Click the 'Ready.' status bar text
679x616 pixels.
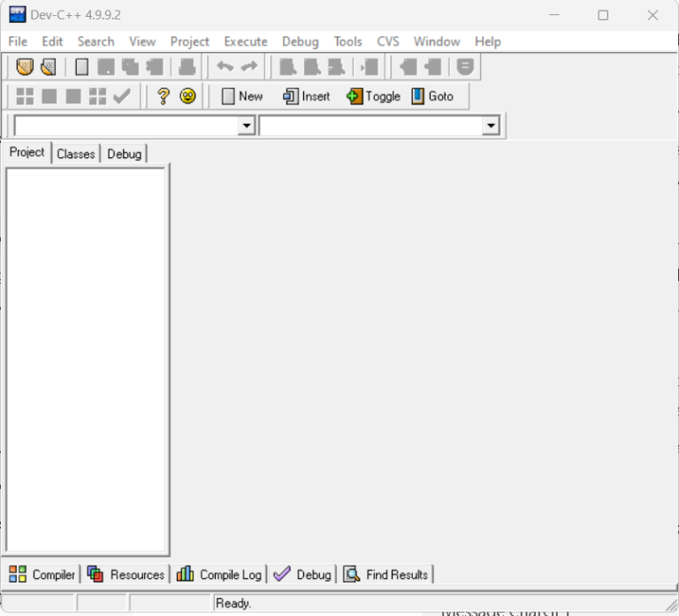[x=233, y=603]
